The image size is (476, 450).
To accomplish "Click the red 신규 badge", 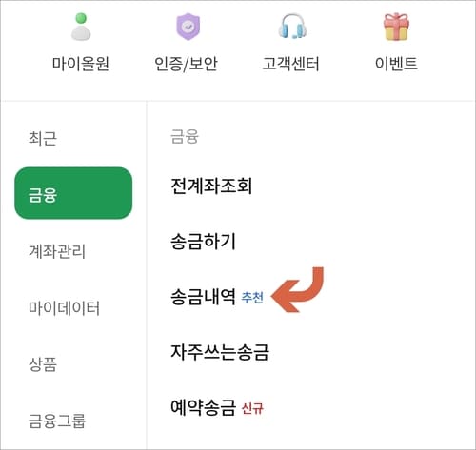I will [x=252, y=408].
